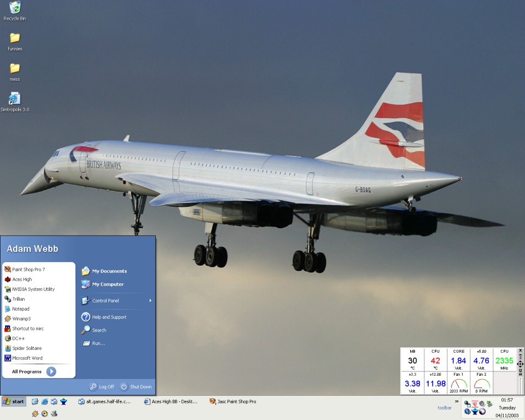Open Trillian from the Start menu
Screen dimensions: 525x420
(x=38, y=299)
